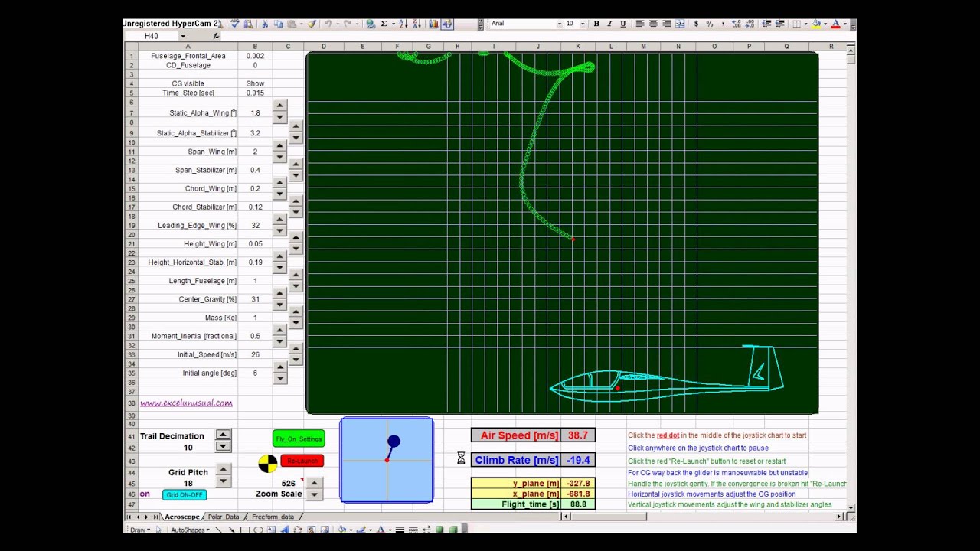The width and height of the screenshot is (980, 551).
Task: Go to first sheet with tab navigation arrow
Action: coord(129,517)
